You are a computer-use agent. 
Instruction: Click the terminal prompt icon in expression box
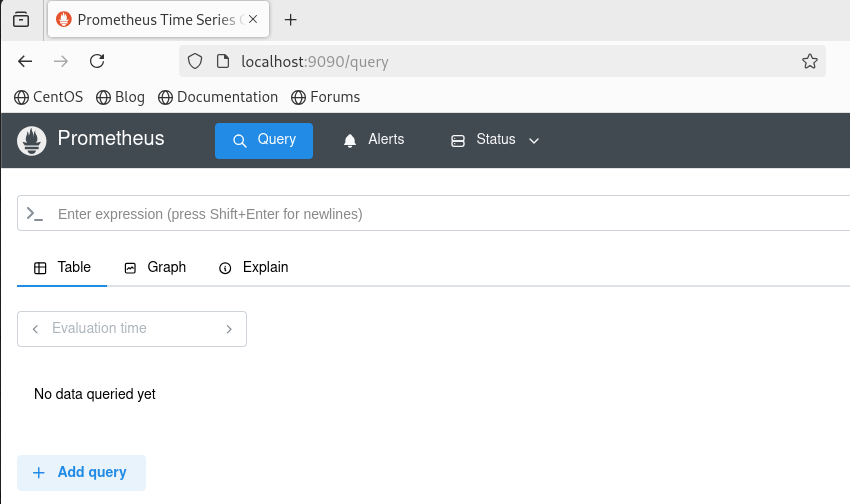pyautogui.click(x=35, y=214)
